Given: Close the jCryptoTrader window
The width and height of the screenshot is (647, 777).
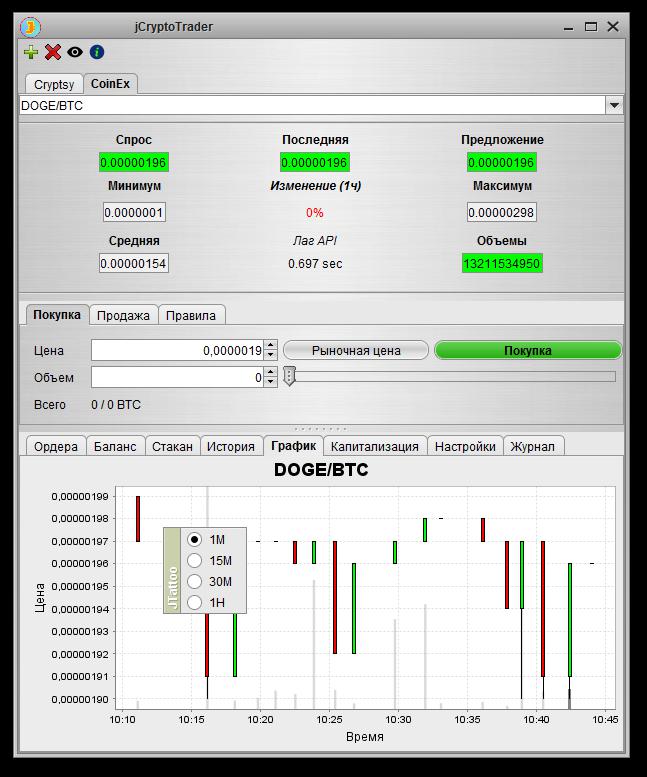Looking at the screenshot, I should [x=613, y=27].
